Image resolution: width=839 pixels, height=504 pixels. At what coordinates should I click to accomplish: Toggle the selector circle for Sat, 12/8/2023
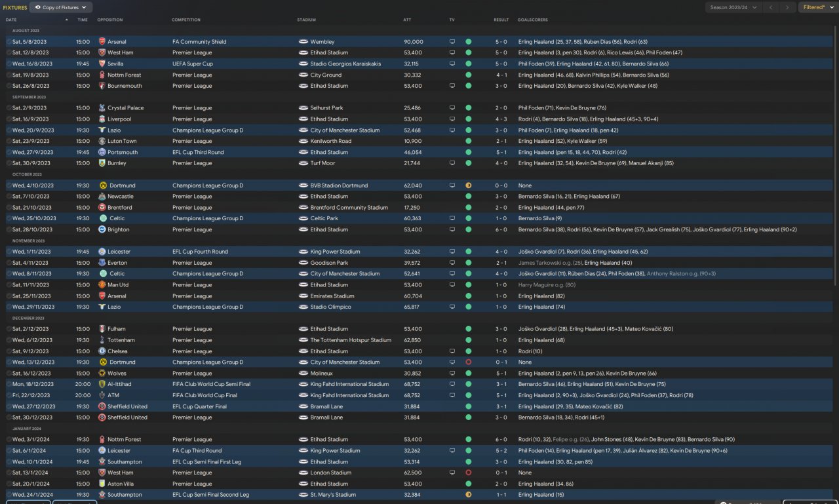click(9, 52)
